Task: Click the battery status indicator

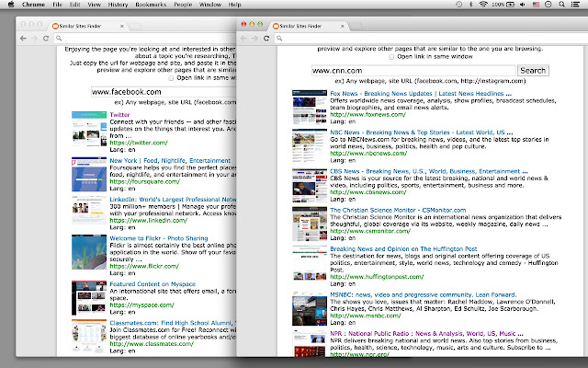Action: coord(503,5)
